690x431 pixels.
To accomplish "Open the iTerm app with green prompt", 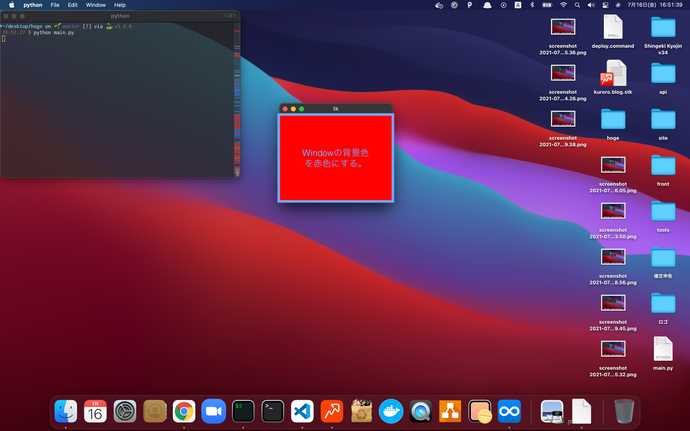I will coord(243,411).
